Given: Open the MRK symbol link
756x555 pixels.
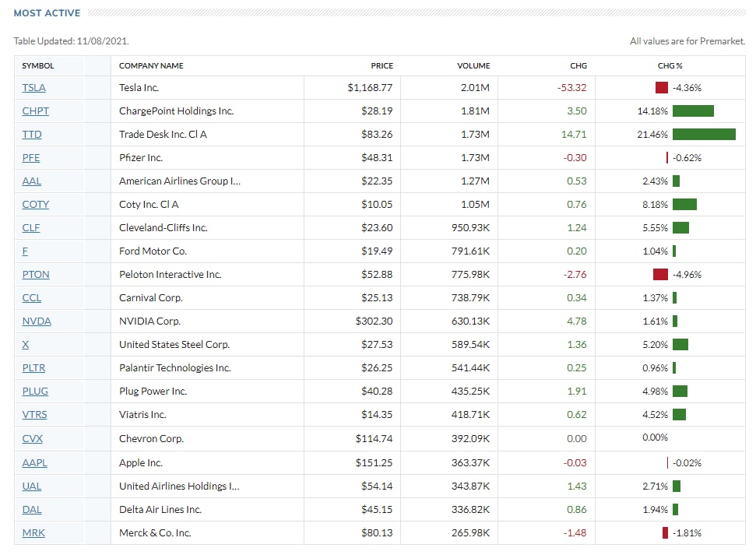Looking at the screenshot, I should 33,533.
